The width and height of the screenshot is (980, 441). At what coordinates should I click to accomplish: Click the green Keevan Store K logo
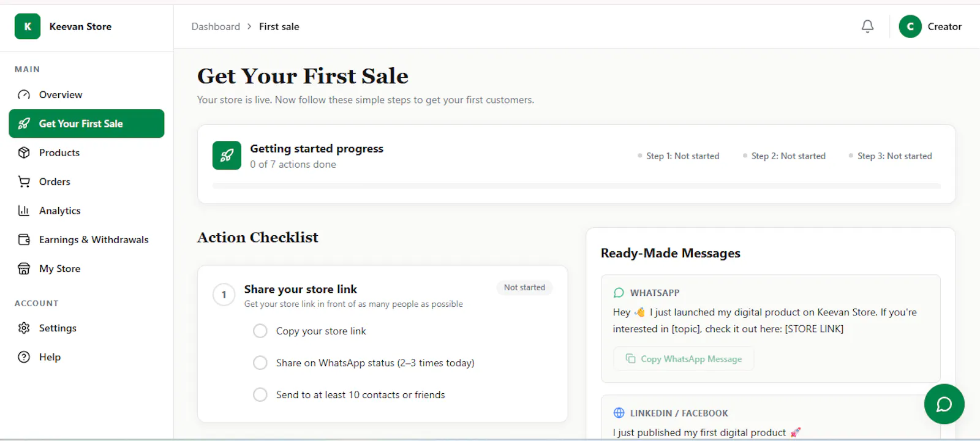(28, 26)
